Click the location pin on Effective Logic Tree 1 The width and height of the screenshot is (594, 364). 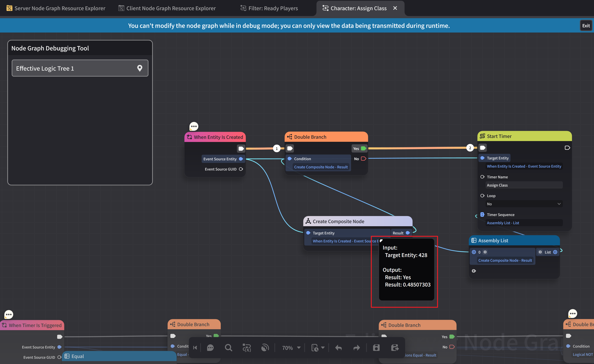[140, 68]
